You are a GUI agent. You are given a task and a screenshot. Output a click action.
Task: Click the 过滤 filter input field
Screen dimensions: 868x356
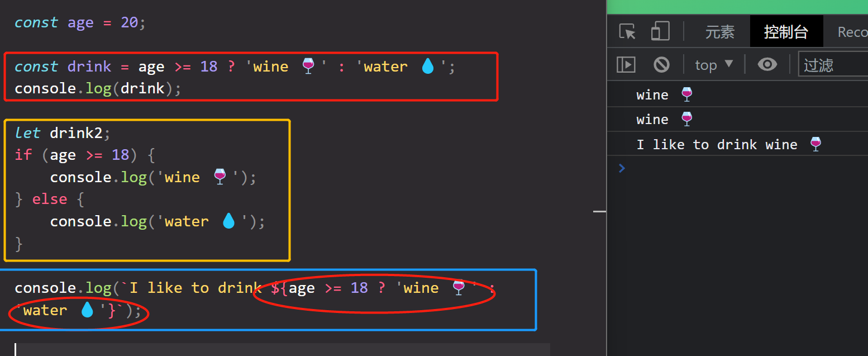[x=832, y=65]
